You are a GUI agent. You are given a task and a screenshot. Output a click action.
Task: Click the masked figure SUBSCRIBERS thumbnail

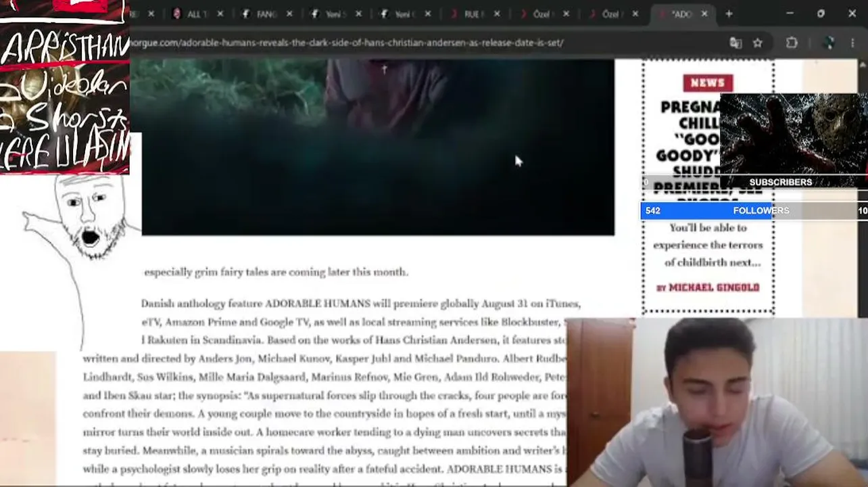point(794,140)
